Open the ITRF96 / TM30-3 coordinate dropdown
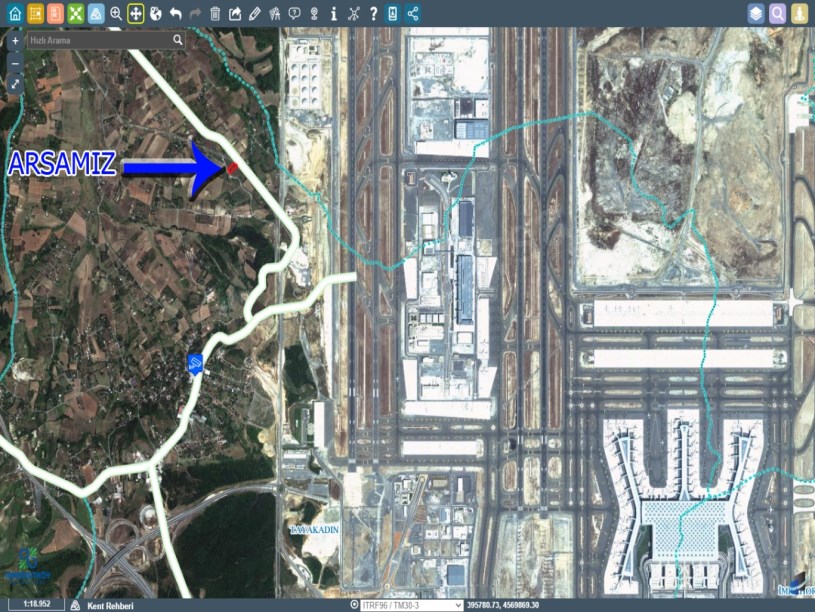Viewport: 815px width, 612px height. point(412,605)
